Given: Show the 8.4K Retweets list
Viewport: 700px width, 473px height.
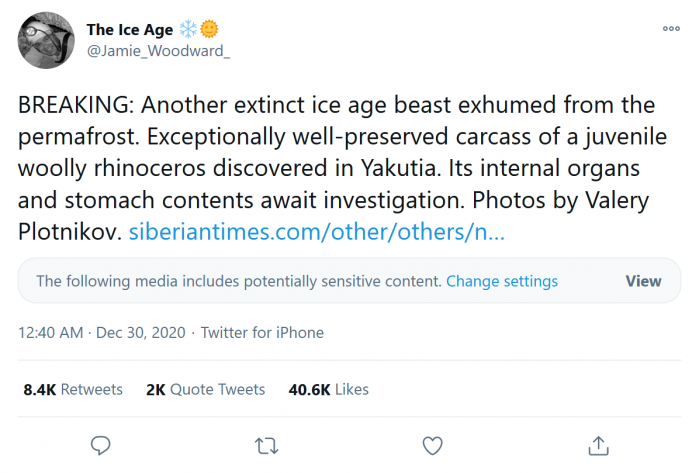Looking at the screenshot, I should [x=72, y=389].
